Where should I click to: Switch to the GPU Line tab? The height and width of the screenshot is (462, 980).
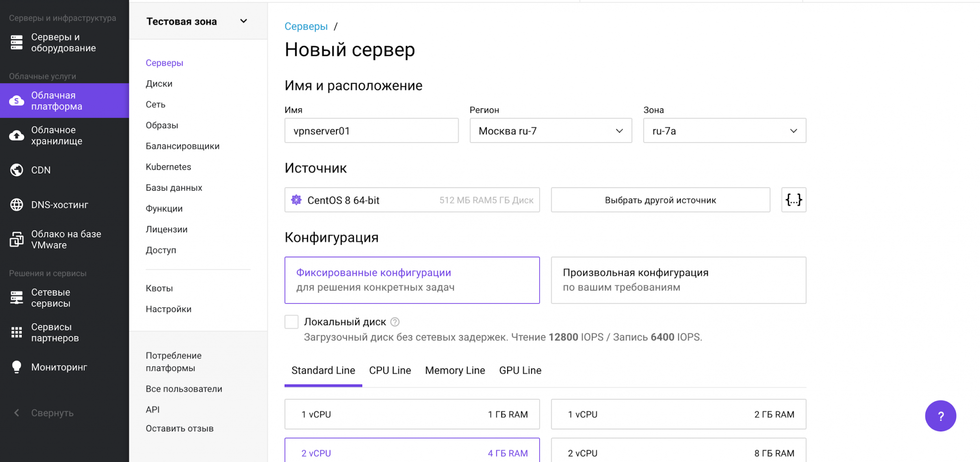coord(520,371)
